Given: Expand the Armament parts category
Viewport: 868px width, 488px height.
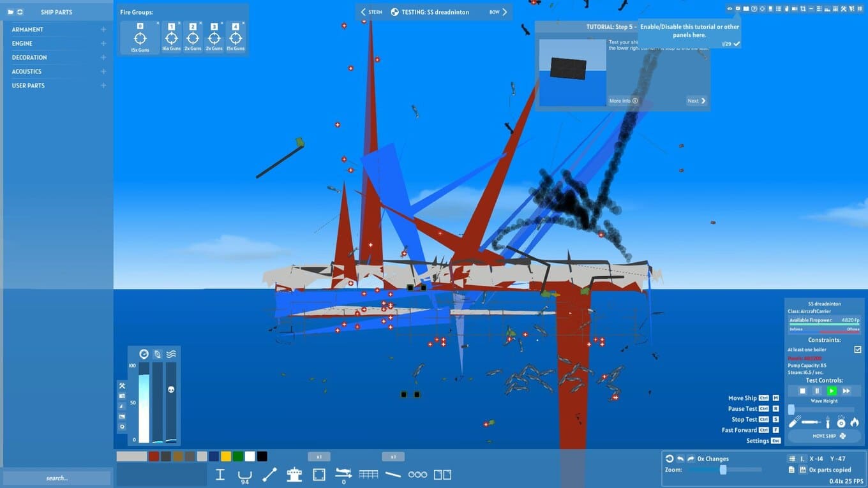Looking at the screenshot, I should point(103,29).
